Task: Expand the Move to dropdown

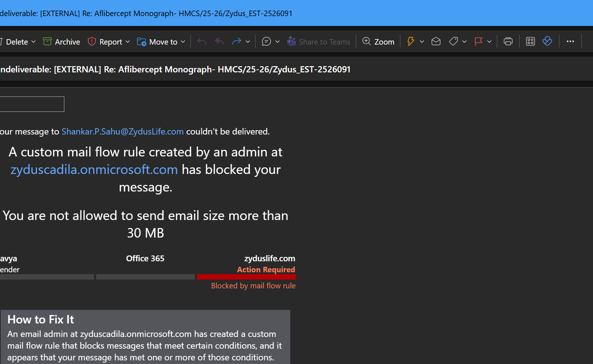Action: point(183,42)
